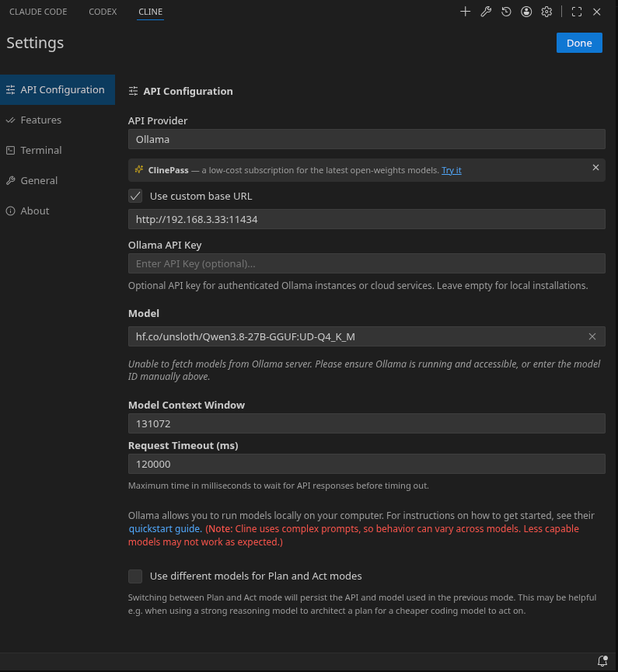Enable different models for Plan and Act
618x672 pixels.
click(135, 576)
